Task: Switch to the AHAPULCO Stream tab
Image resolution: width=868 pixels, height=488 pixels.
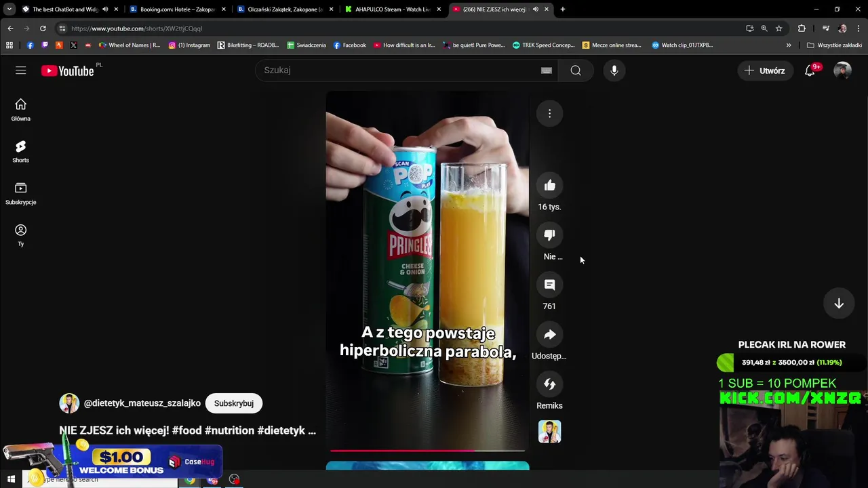Action: pyautogui.click(x=393, y=9)
